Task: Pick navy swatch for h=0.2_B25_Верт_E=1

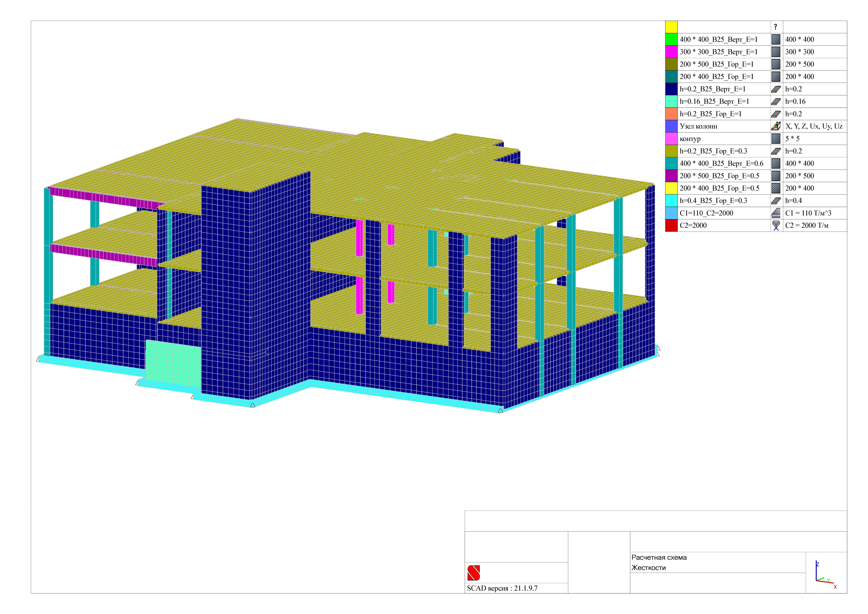Action: pos(671,89)
